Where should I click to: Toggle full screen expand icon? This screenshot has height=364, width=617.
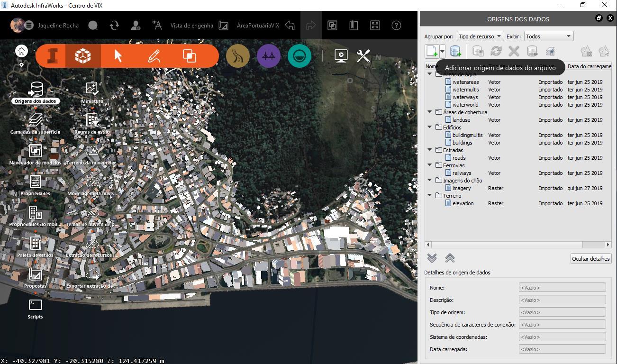(375, 26)
